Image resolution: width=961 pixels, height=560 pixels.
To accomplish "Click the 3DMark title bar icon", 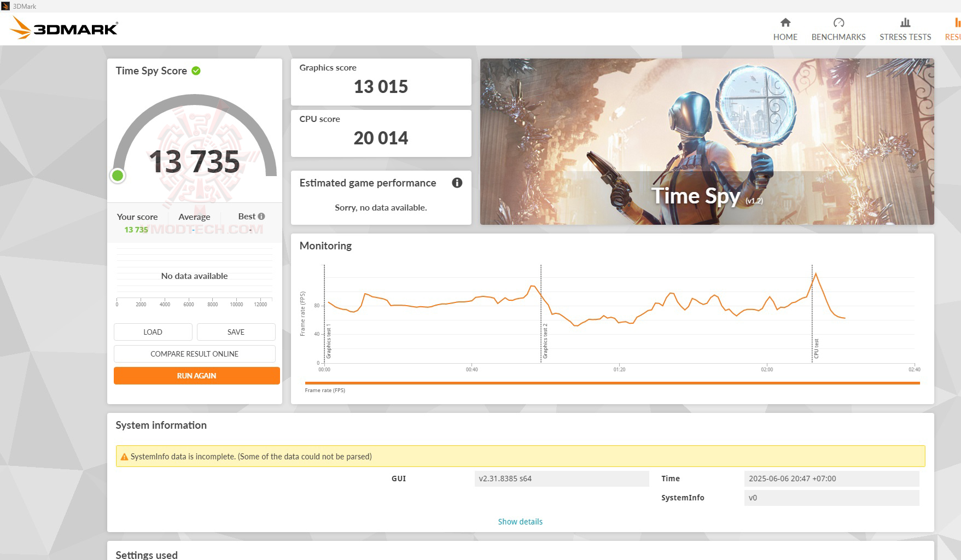I will pos(6,6).
